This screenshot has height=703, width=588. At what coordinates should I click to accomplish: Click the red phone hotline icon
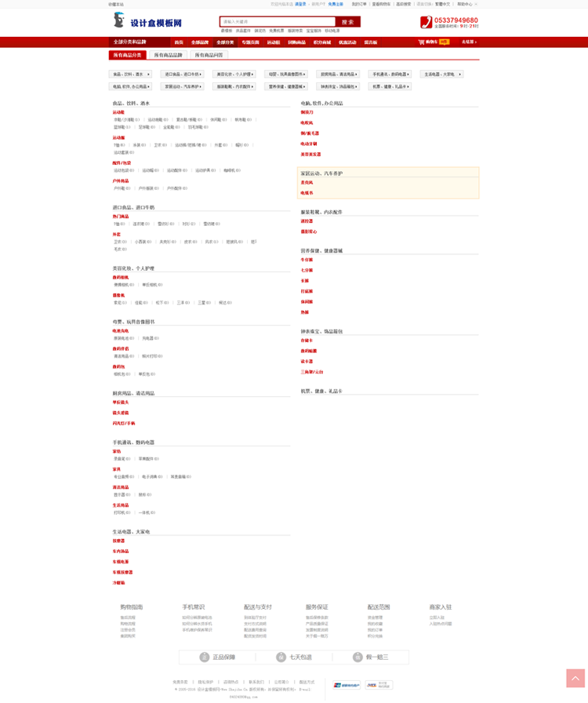426,22
